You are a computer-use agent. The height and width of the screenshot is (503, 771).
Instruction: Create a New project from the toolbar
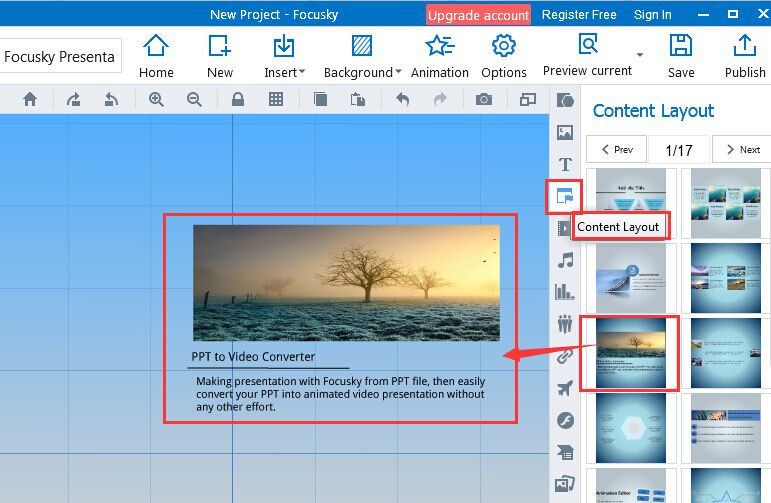tap(219, 56)
